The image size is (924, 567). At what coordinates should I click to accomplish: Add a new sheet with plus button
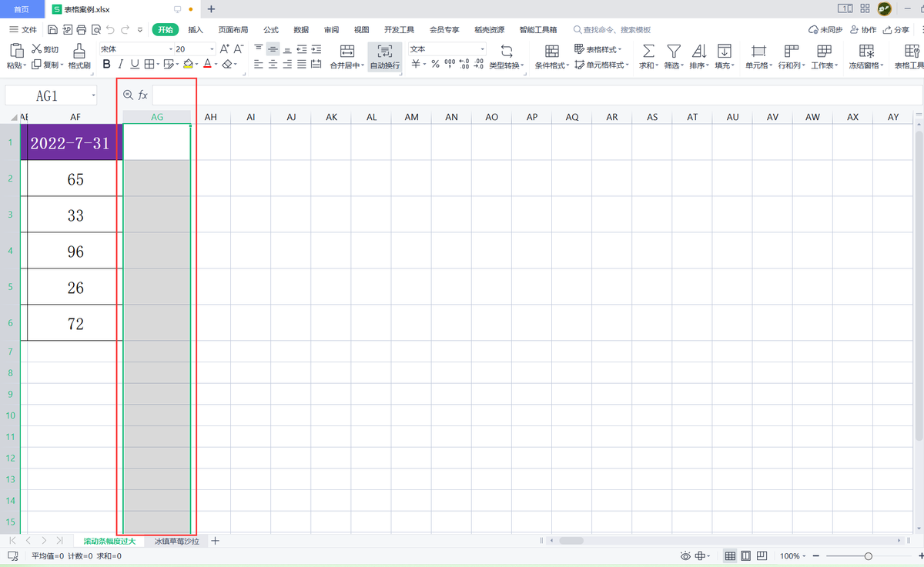tap(215, 542)
